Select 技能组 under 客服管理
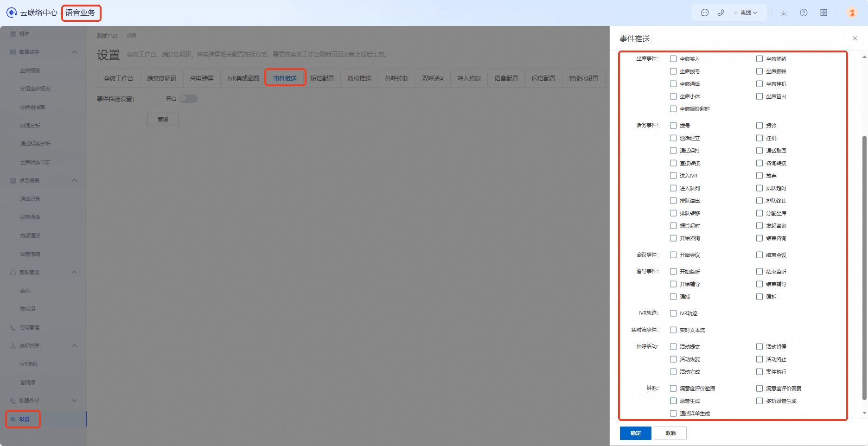868x446 pixels. [27, 309]
